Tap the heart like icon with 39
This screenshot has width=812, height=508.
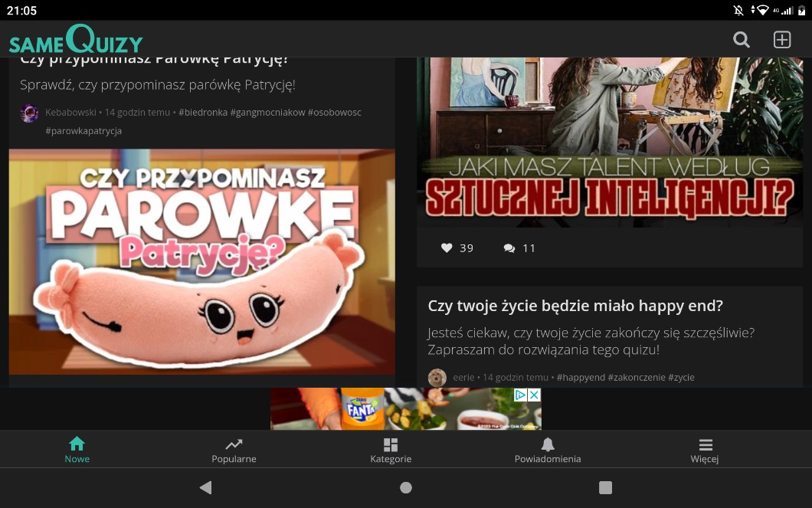[447, 248]
